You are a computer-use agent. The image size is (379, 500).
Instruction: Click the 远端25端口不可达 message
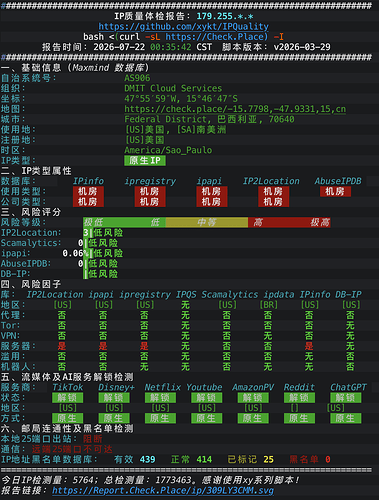tap(72, 449)
